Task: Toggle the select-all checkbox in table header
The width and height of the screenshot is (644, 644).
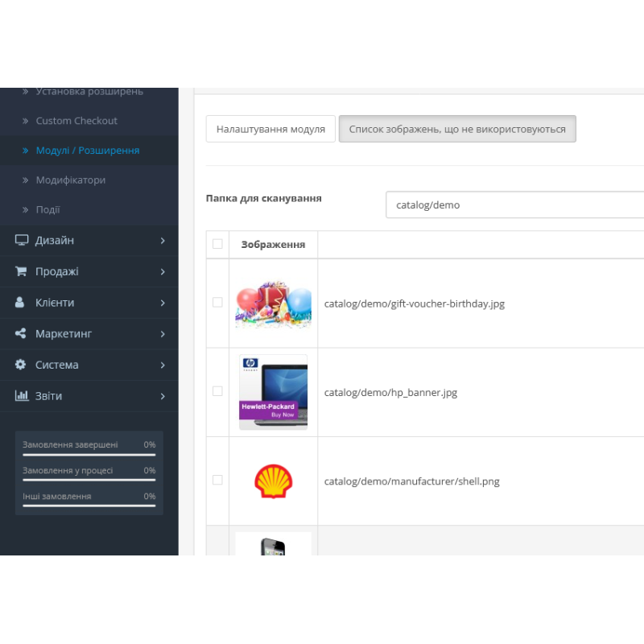Action: click(217, 244)
